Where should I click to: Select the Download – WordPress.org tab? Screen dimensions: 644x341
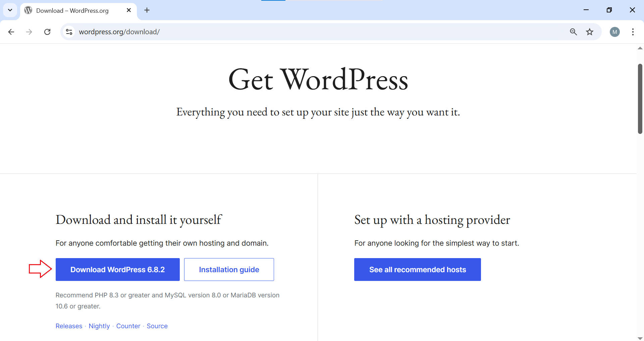[x=72, y=10]
